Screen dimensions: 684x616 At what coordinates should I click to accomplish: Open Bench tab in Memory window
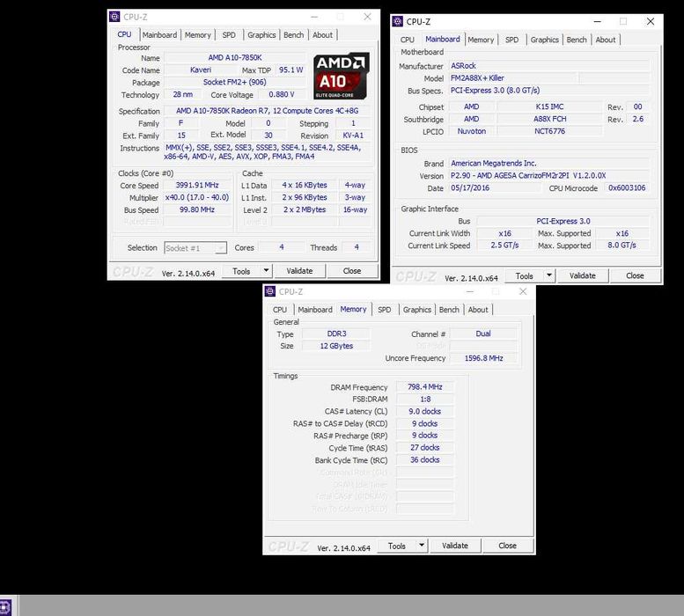coord(449,310)
